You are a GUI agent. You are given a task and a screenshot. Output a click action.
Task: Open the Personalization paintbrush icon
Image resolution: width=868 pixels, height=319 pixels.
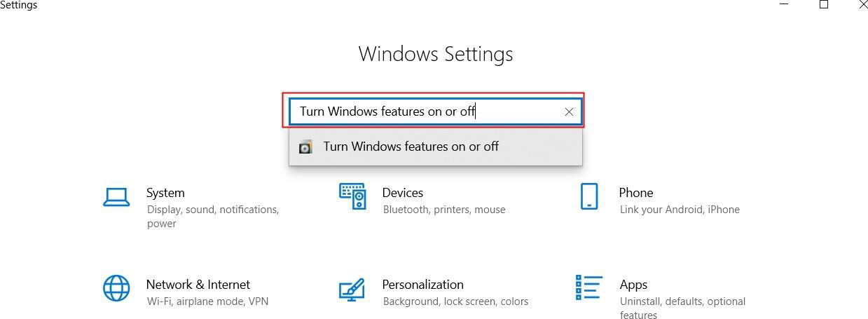pyautogui.click(x=352, y=288)
